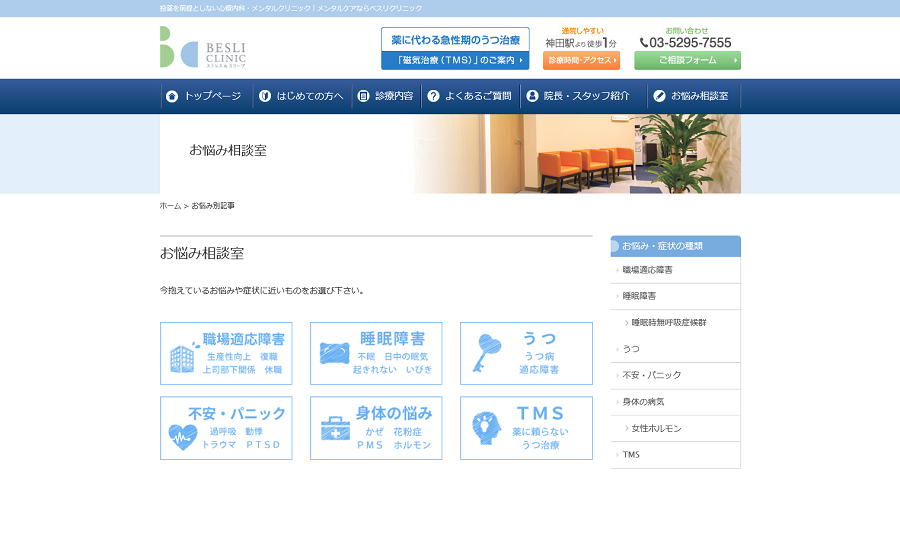Click the Besli Clinic logo
900x535 pixels.
coord(203,47)
